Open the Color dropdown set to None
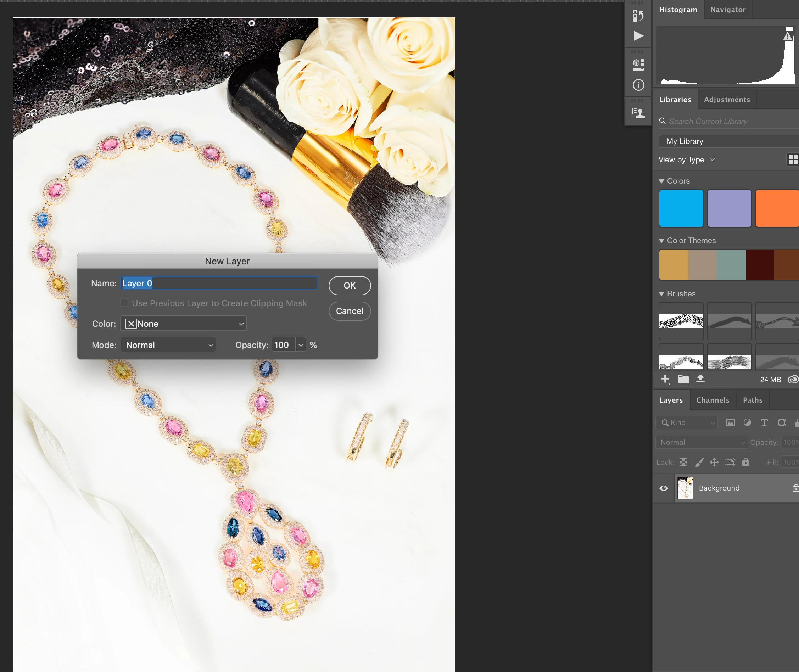 [x=183, y=324]
